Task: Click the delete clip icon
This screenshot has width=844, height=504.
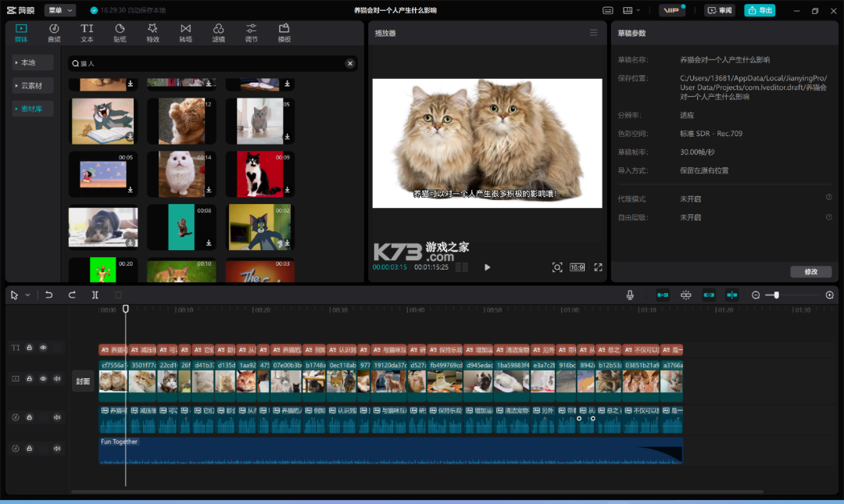Action: [x=118, y=295]
